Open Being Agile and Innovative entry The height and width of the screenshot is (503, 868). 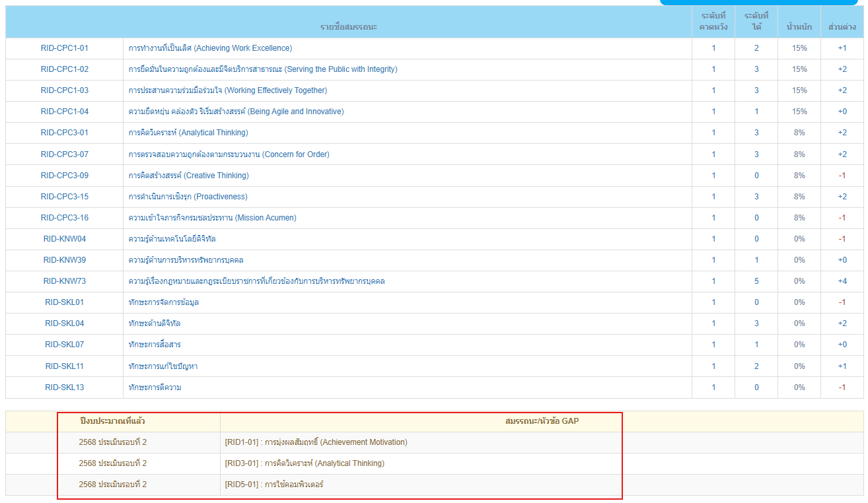click(x=236, y=112)
